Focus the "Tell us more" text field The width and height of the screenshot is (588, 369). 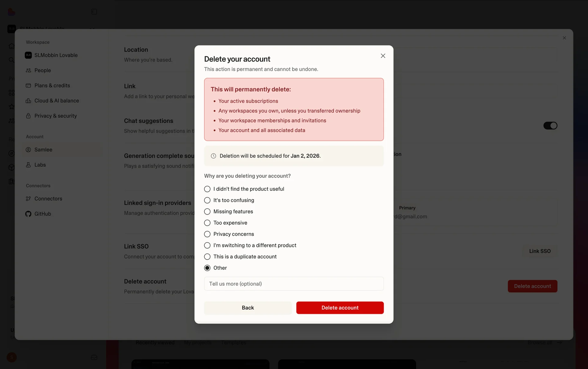point(294,284)
